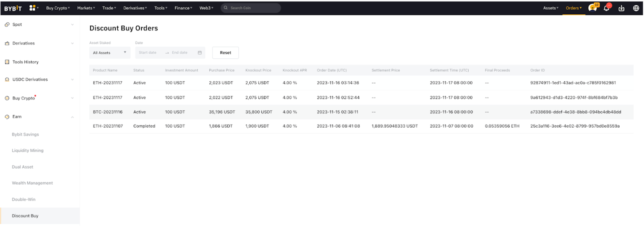Open Dual Asset in sidebar
Viewport: 644px width, 226px height.
[22, 167]
